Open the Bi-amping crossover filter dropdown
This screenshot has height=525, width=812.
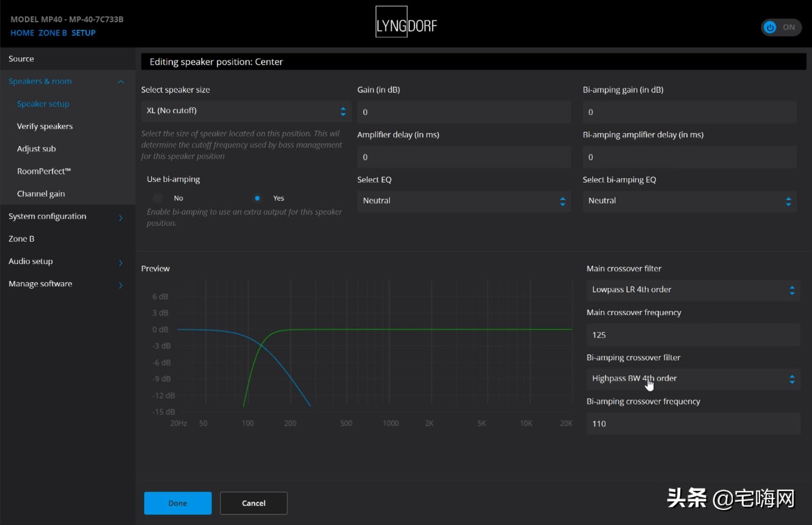[693, 378]
